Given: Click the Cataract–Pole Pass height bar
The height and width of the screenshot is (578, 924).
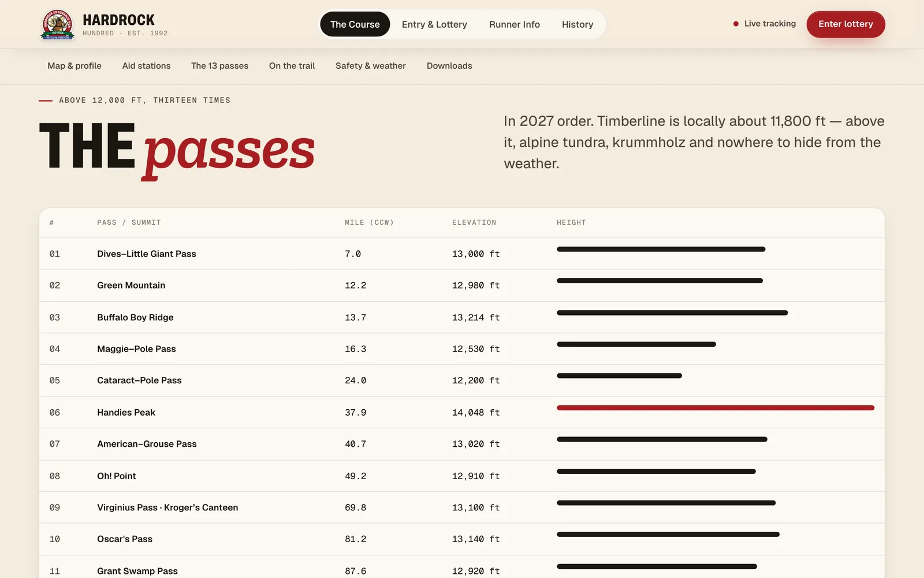Looking at the screenshot, I should (x=619, y=376).
